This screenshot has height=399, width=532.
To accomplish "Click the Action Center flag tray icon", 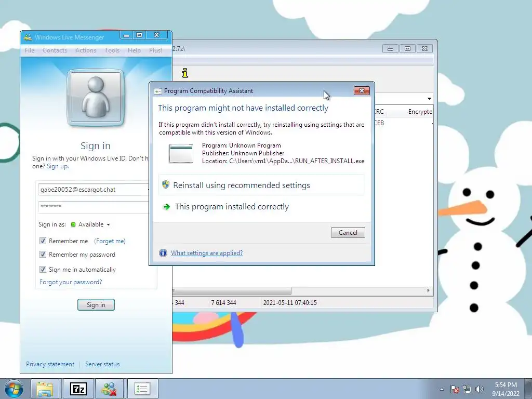I will [x=455, y=389].
